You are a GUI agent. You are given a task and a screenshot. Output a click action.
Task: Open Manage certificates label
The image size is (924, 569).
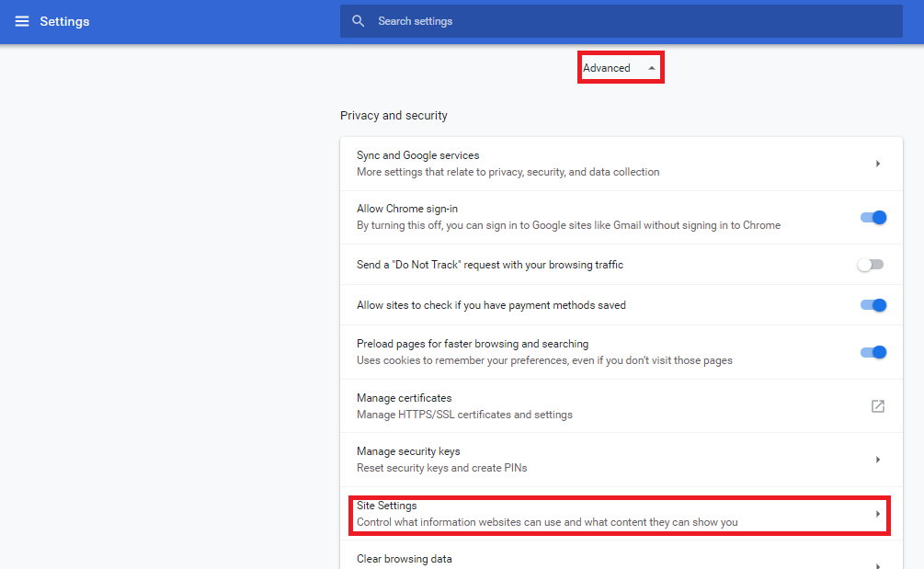[x=404, y=398]
